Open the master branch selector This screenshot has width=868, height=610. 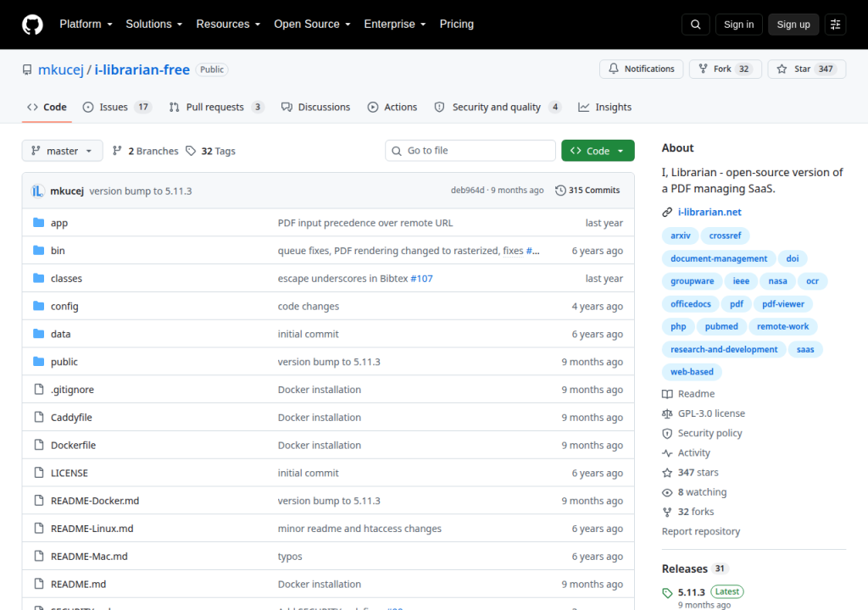[x=62, y=151]
